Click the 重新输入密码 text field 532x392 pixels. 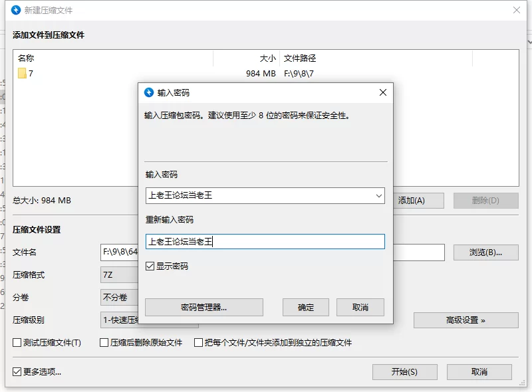(x=265, y=242)
